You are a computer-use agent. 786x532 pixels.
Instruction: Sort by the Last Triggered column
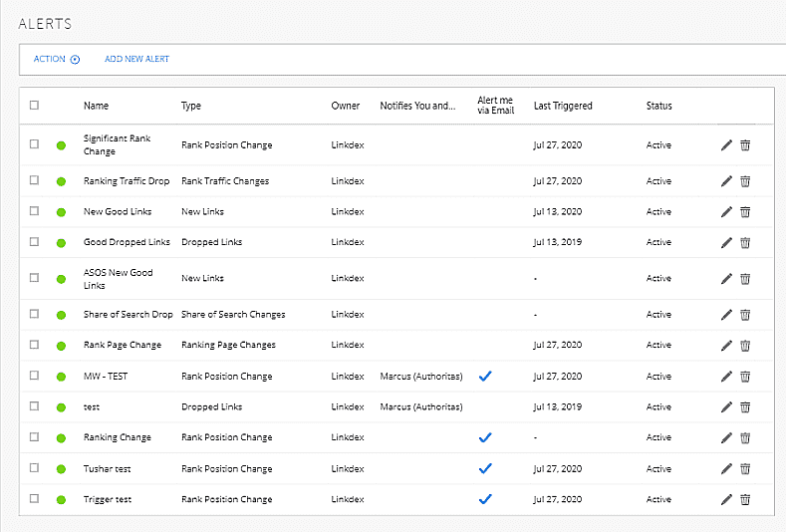(x=563, y=106)
